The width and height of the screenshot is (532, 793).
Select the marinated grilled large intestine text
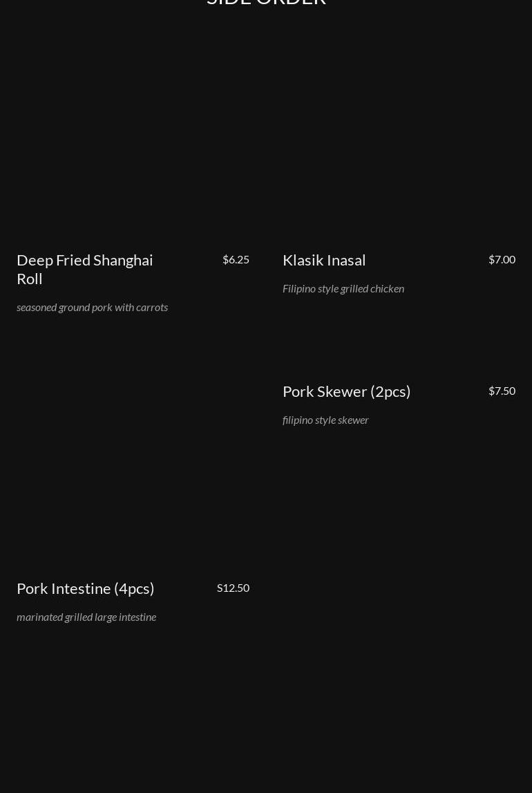click(86, 617)
